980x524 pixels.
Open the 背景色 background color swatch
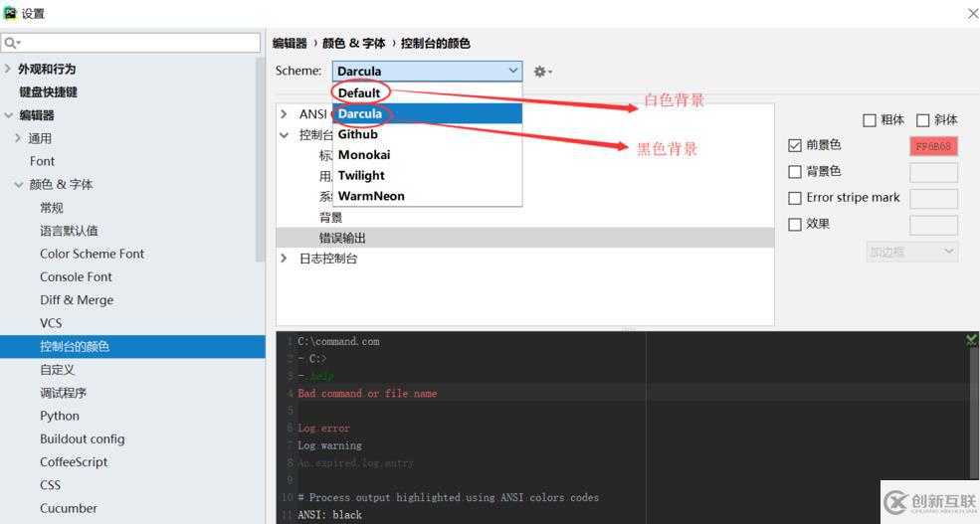[x=933, y=172]
